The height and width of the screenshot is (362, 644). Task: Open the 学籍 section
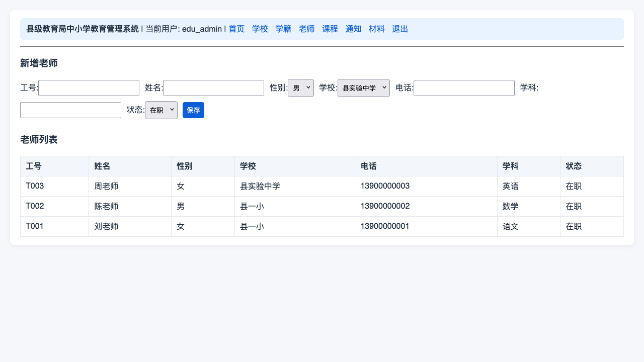283,29
